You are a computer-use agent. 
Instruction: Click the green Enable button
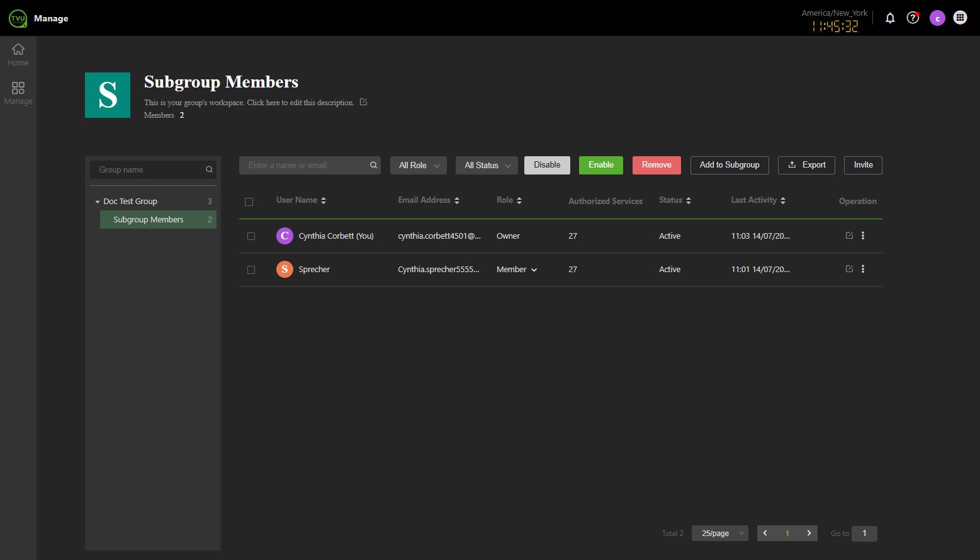[601, 165]
